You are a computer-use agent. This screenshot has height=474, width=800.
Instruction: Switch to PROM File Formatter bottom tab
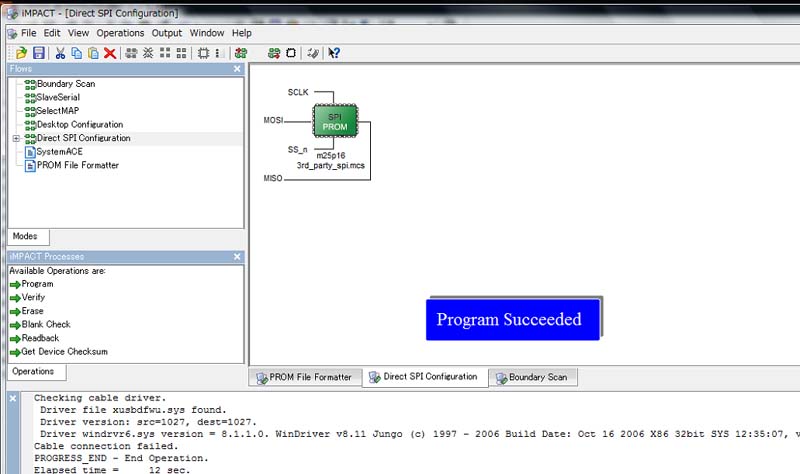click(305, 378)
